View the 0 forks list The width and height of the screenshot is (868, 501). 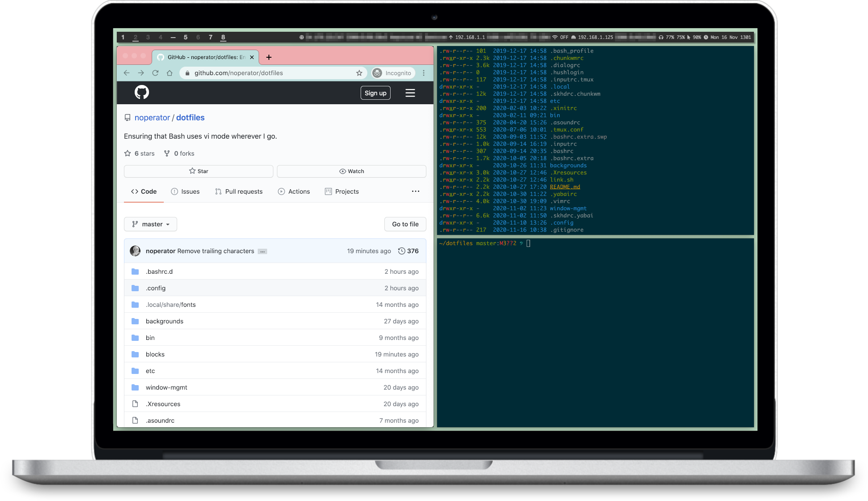pos(179,153)
